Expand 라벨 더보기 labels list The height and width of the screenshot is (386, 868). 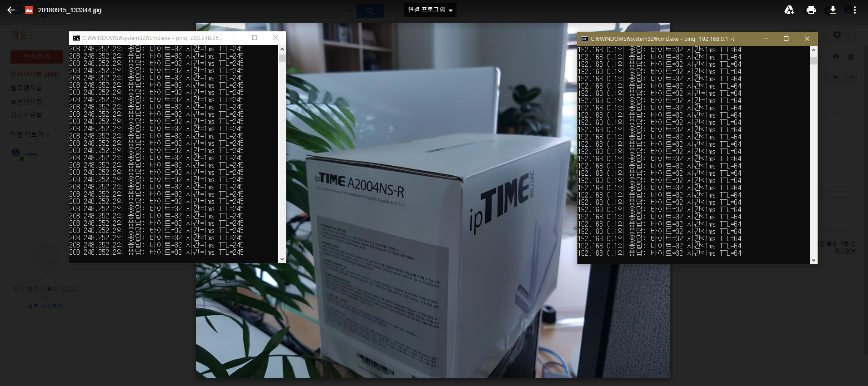[30, 135]
